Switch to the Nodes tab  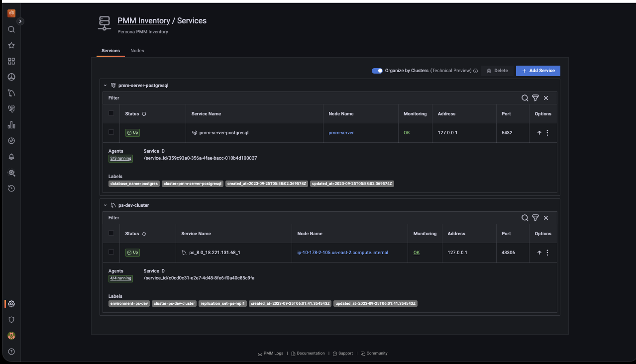click(x=137, y=51)
